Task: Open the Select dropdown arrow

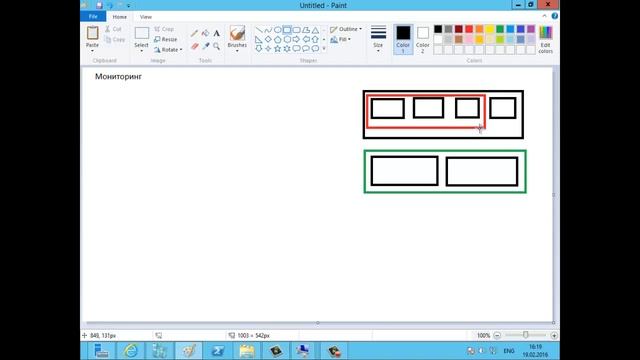Action: point(141,51)
